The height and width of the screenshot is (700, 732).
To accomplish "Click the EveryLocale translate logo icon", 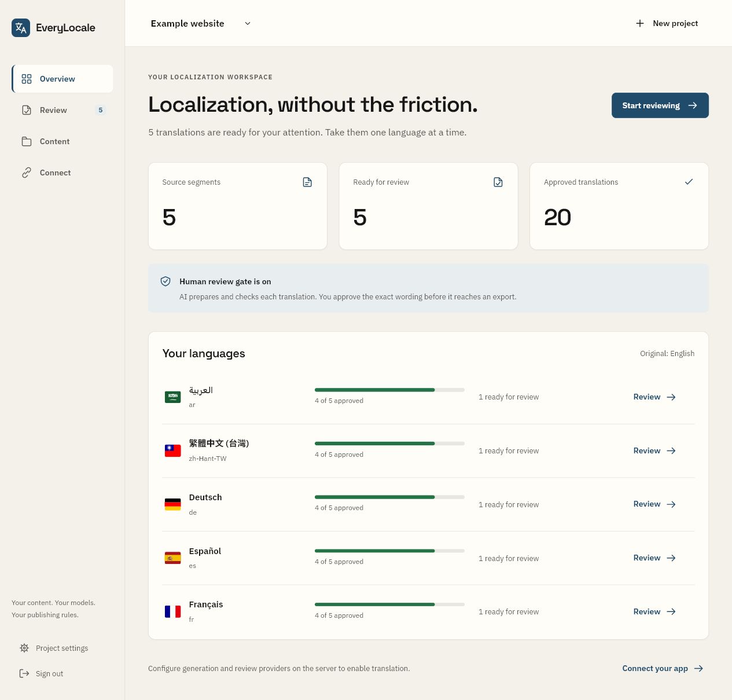I will point(21,28).
